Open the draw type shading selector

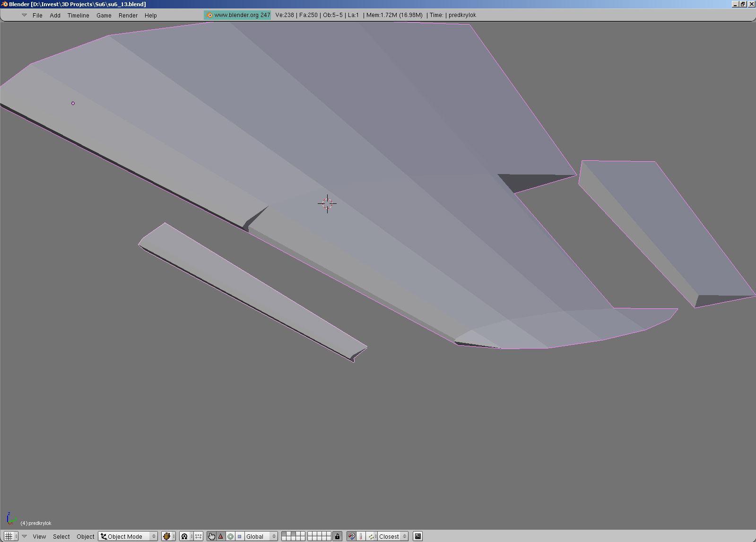tap(168, 536)
